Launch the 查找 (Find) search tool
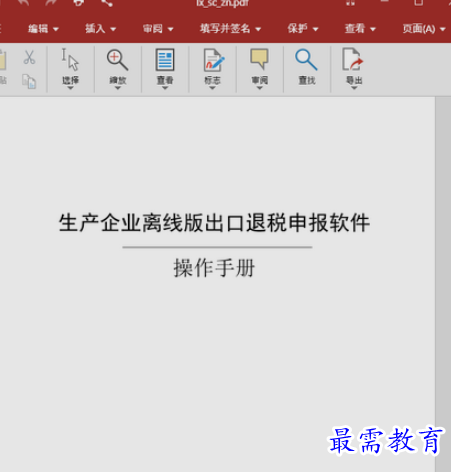The image size is (451, 472). [x=307, y=67]
